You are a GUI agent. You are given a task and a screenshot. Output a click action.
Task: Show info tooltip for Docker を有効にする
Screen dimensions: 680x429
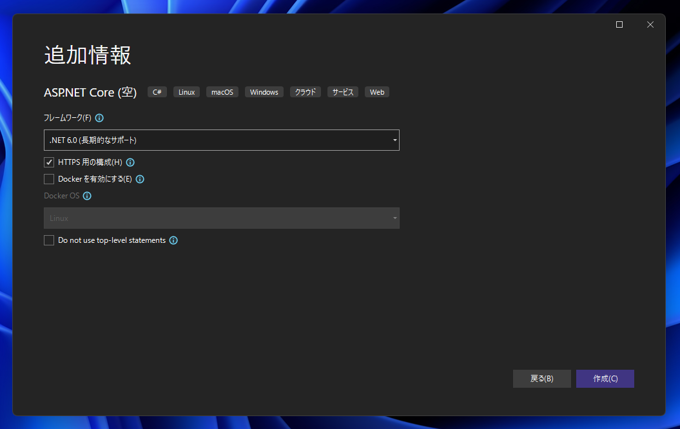coord(140,179)
